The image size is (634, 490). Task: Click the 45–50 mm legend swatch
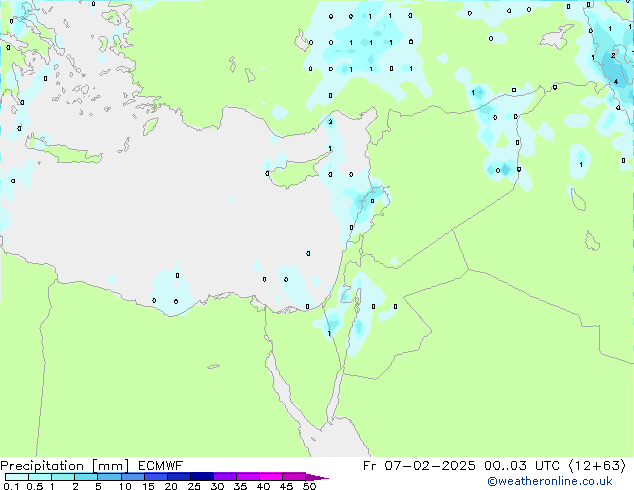click(x=294, y=477)
